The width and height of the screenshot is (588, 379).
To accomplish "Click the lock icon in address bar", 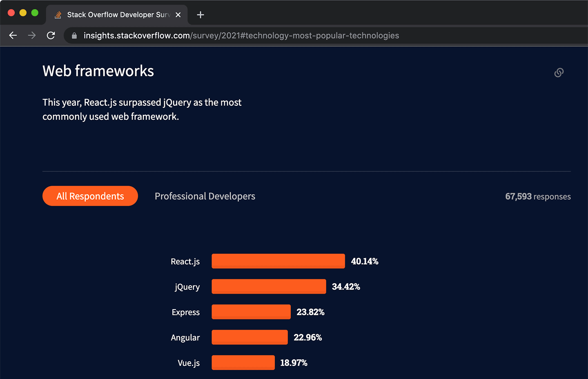I will point(74,36).
